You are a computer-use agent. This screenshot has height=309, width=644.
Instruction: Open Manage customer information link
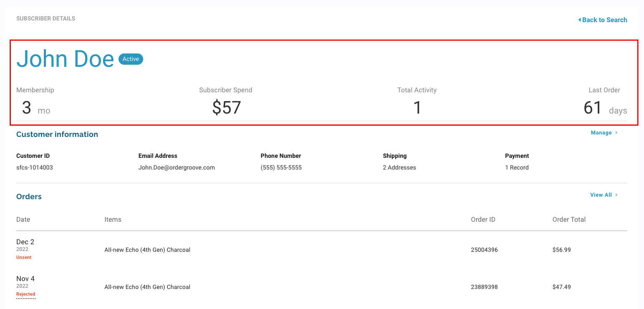(x=604, y=133)
